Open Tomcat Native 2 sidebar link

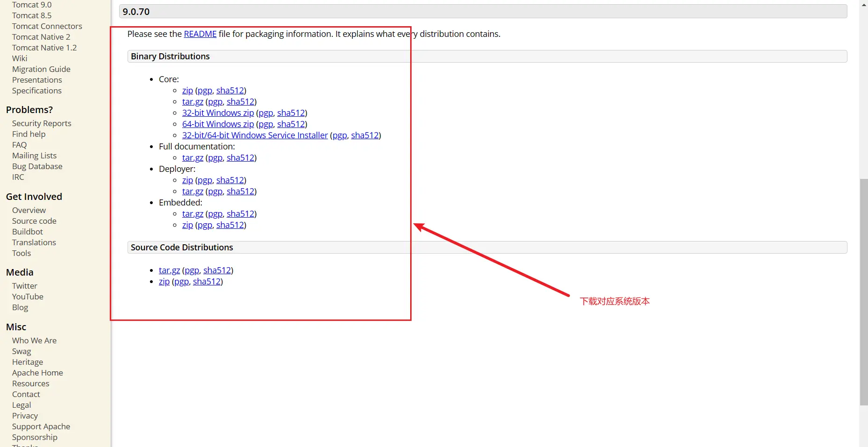pyautogui.click(x=41, y=37)
